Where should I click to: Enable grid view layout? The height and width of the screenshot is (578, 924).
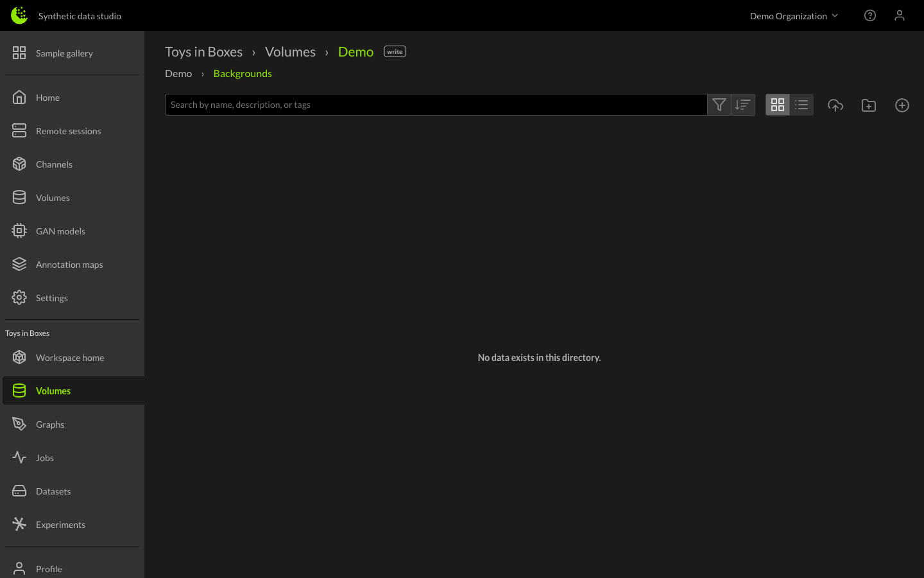pyautogui.click(x=777, y=104)
